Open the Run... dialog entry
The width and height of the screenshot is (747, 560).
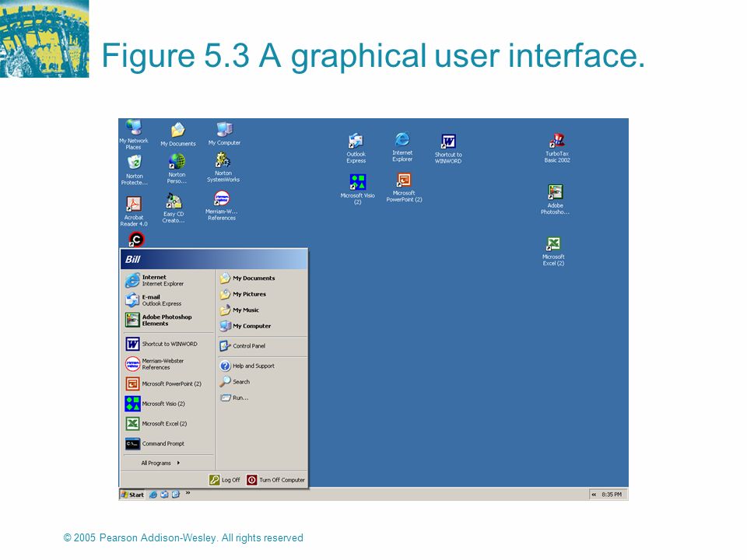(262, 397)
